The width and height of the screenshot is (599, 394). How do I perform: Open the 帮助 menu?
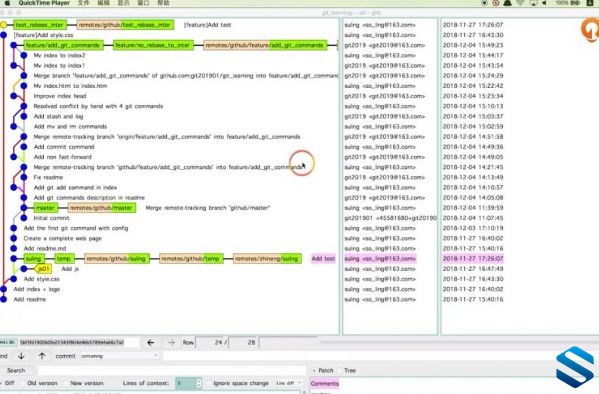pyautogui.click(x=163, y=3)
